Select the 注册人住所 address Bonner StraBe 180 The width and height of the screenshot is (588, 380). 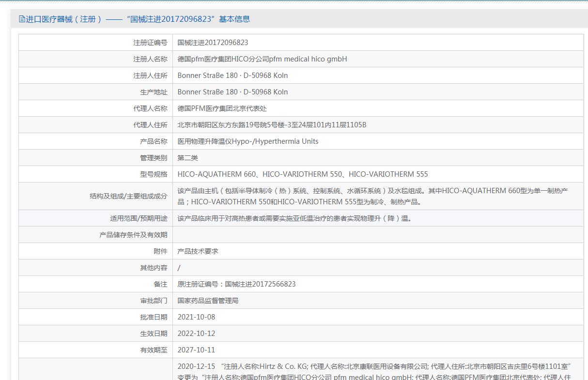[x=232, y=76]
